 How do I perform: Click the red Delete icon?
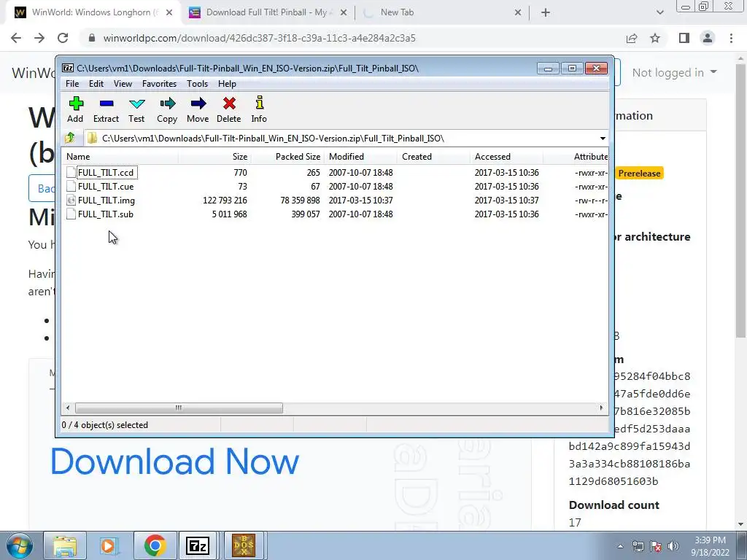228,109
